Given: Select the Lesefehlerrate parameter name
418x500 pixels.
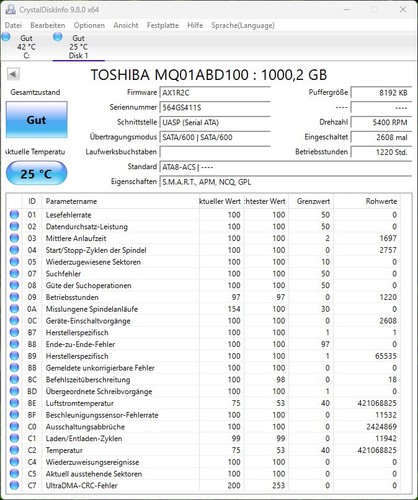Looking at the screenshot, I should pos(68,215).
